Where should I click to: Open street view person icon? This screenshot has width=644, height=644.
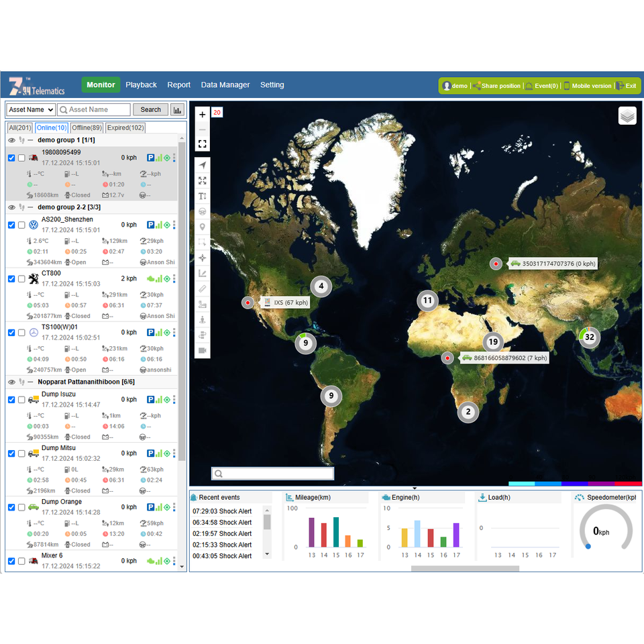(202, 319)
